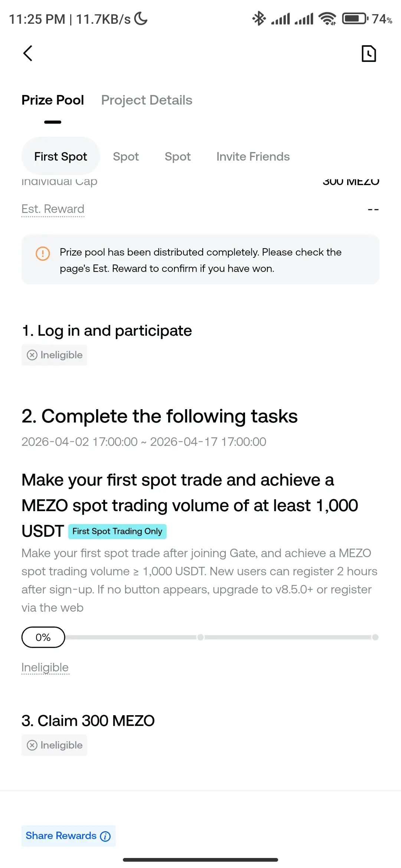Tap the prize pool distributed notice banner
401x868 pixels.
200,260
